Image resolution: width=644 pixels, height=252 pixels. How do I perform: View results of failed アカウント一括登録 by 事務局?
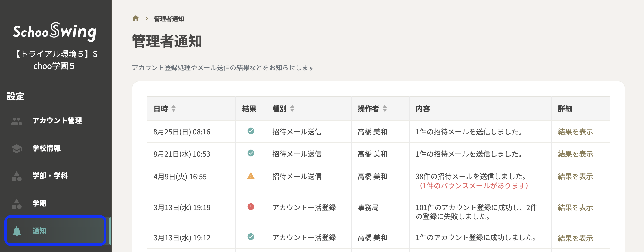575,208
